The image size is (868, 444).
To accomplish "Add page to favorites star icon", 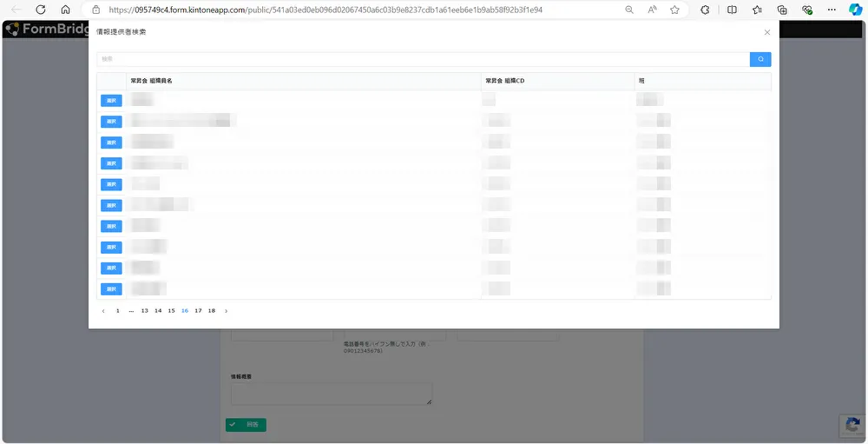I will 674,10.
